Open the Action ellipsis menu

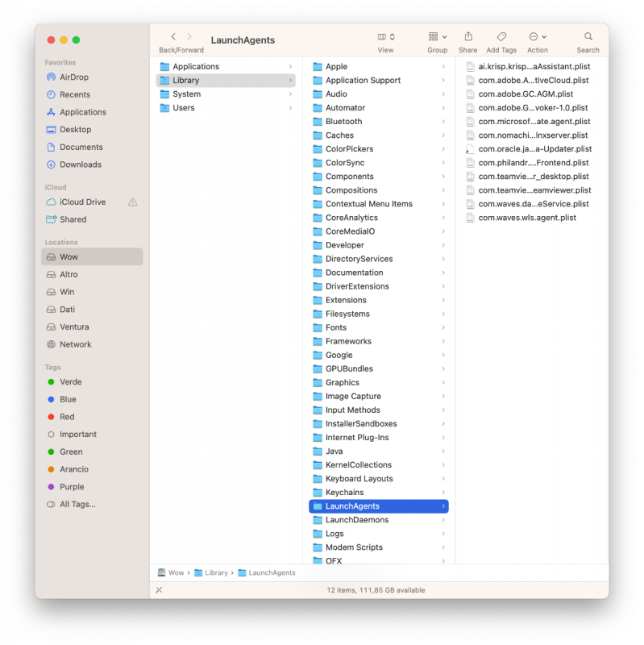tap(537, 36)
